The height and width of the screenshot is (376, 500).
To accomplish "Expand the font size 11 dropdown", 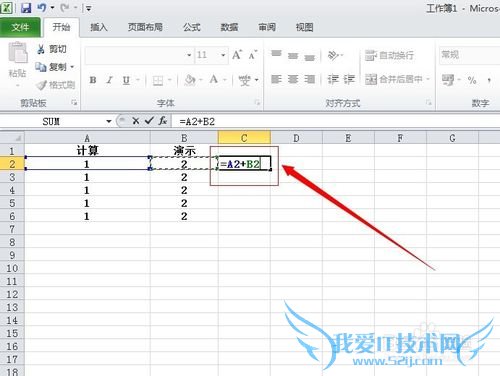I will click(x=223, y=55).
